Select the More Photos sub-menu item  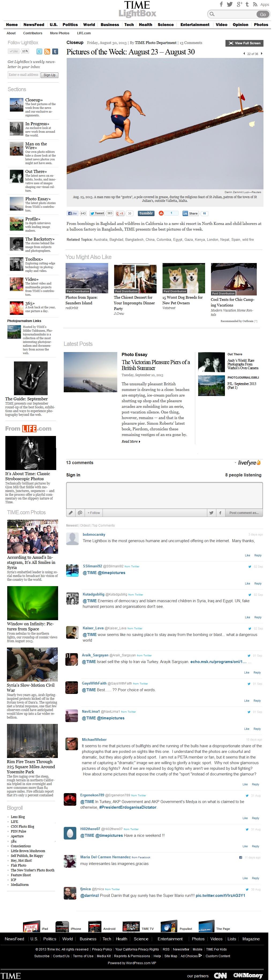pos(60,33)
